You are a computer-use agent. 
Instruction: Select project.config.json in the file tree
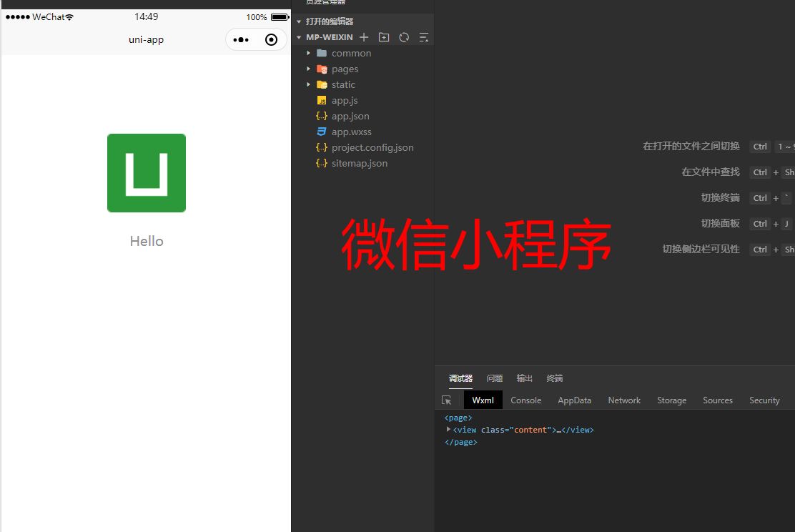(x=372, y=147)
